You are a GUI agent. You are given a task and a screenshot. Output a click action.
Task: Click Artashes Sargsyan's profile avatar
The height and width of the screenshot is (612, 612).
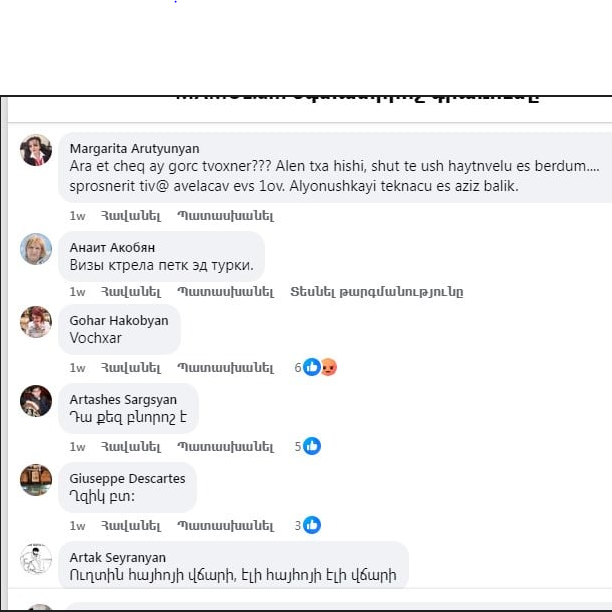click(36, 401)
